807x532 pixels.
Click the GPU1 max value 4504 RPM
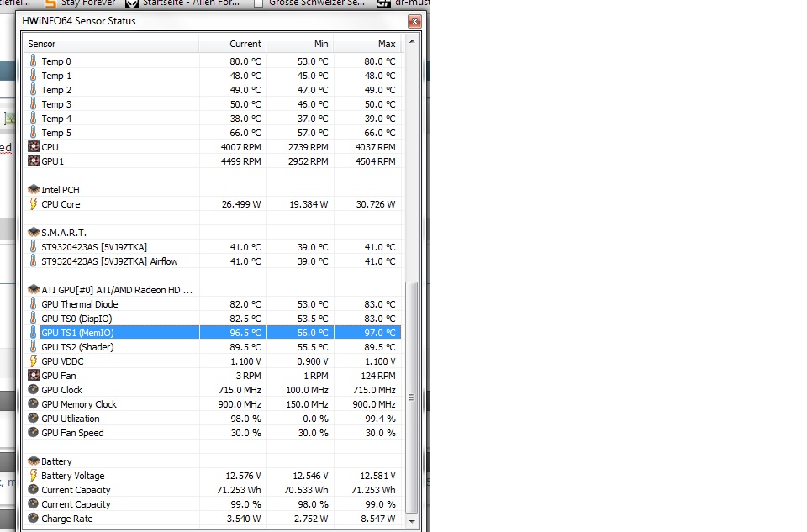click(x=375, y=161)
